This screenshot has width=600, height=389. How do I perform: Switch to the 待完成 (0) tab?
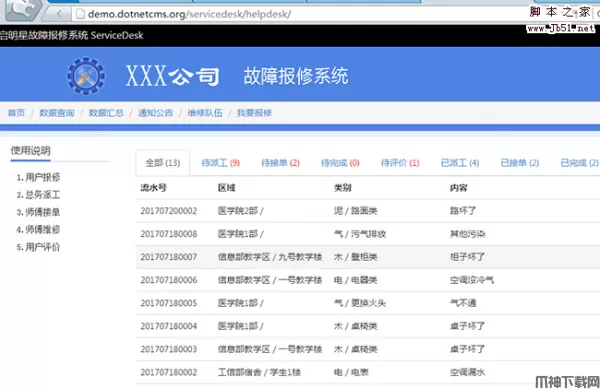[340, 163]
